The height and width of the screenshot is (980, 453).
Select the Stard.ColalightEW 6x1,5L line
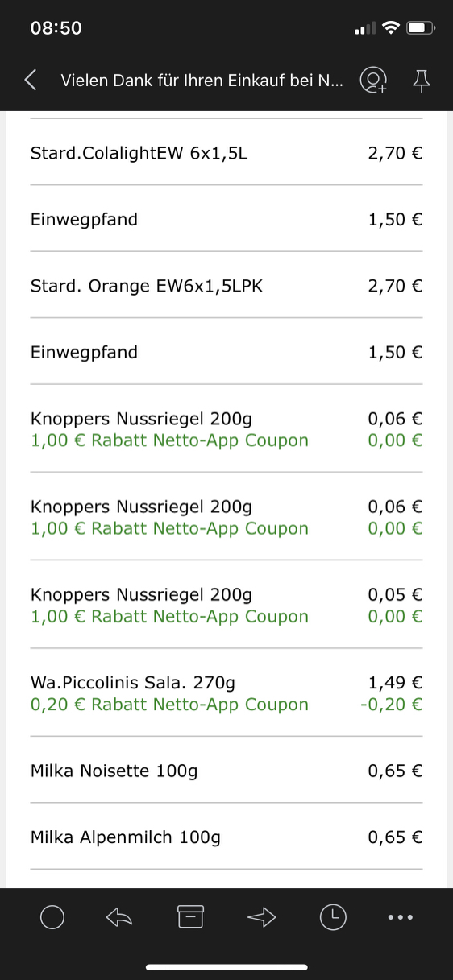[x=226, y=152]
